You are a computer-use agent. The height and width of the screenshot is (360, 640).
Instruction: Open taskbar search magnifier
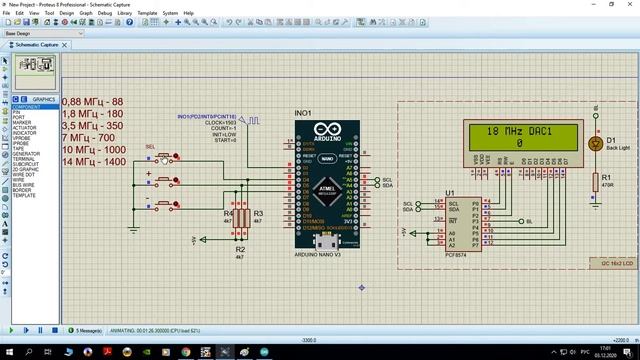click(x=29, y=352)
